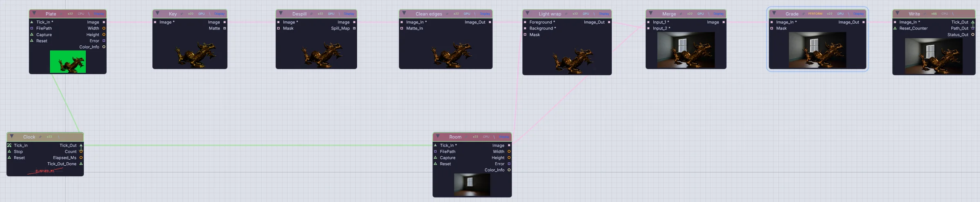
Task: Toggle Display on the Room node
Action: pos(504,137)
